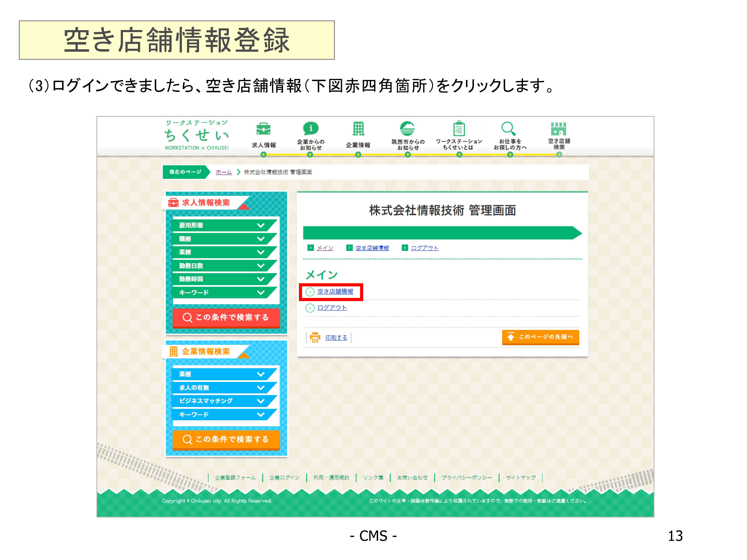Open お仕事をお探しの方へ magnifier icon
747x560 pixels.
(509, 129)
